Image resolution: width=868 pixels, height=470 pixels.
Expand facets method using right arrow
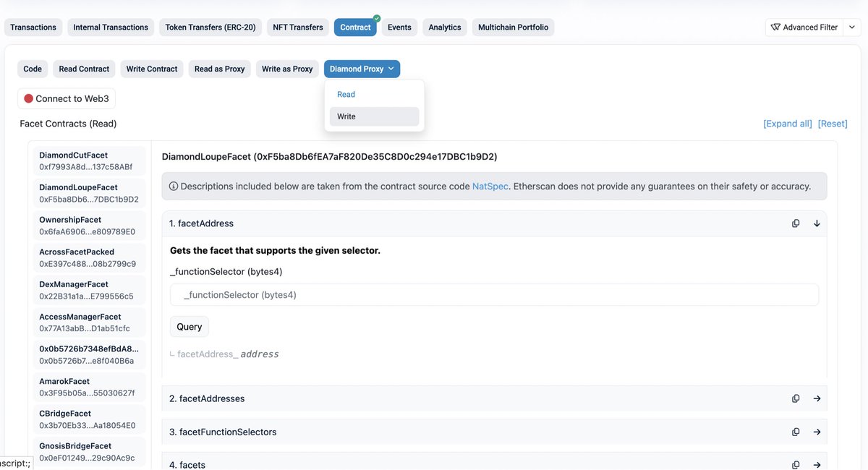(817, 465)
